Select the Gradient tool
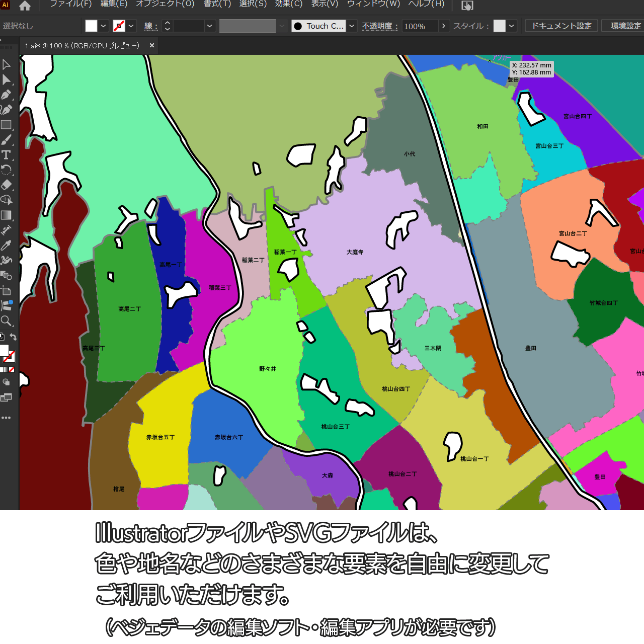This screenshot has height=644, width=644. (x=6, y=215)
